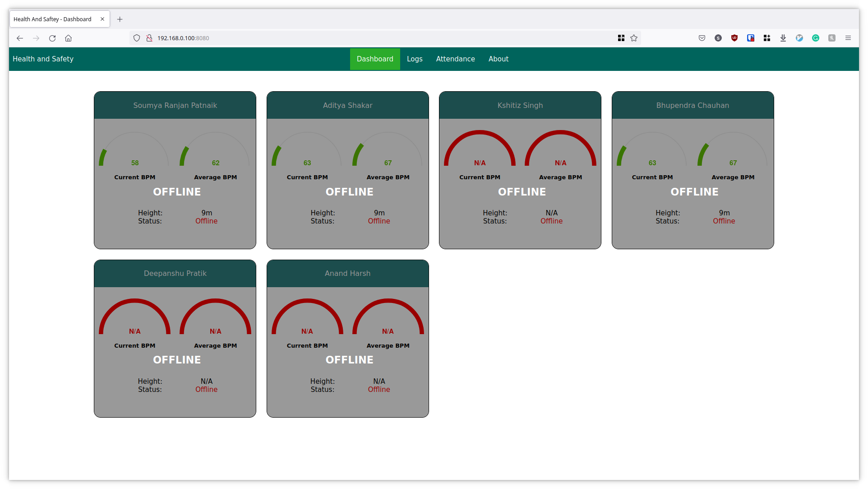868x489 pixels.
Task: Click the downloads arrow icon
Action: [x=783, y=38]
